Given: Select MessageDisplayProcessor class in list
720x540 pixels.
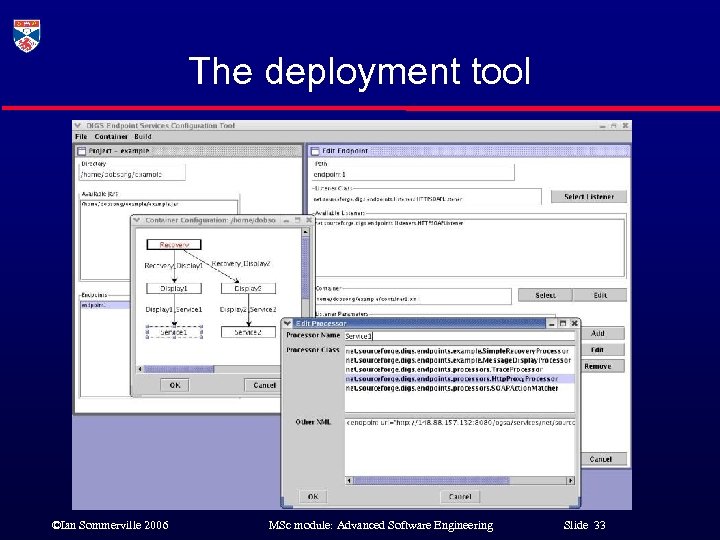Looking at the screenshot, I should coord(458,360).
